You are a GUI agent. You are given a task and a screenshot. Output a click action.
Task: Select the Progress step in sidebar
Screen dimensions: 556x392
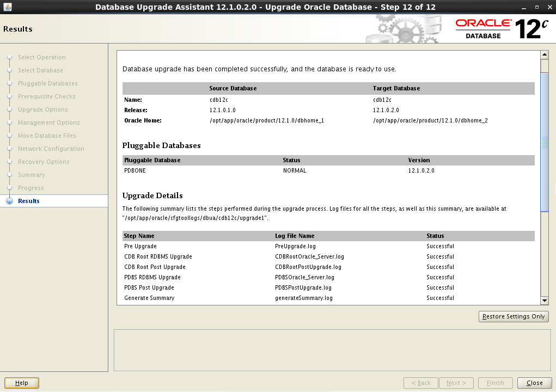31,188
